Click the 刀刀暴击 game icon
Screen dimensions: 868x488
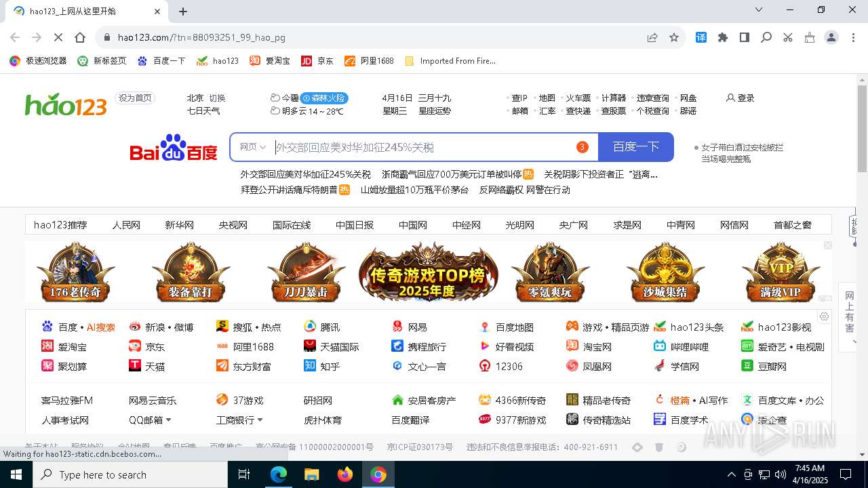[x=308, y=272]
